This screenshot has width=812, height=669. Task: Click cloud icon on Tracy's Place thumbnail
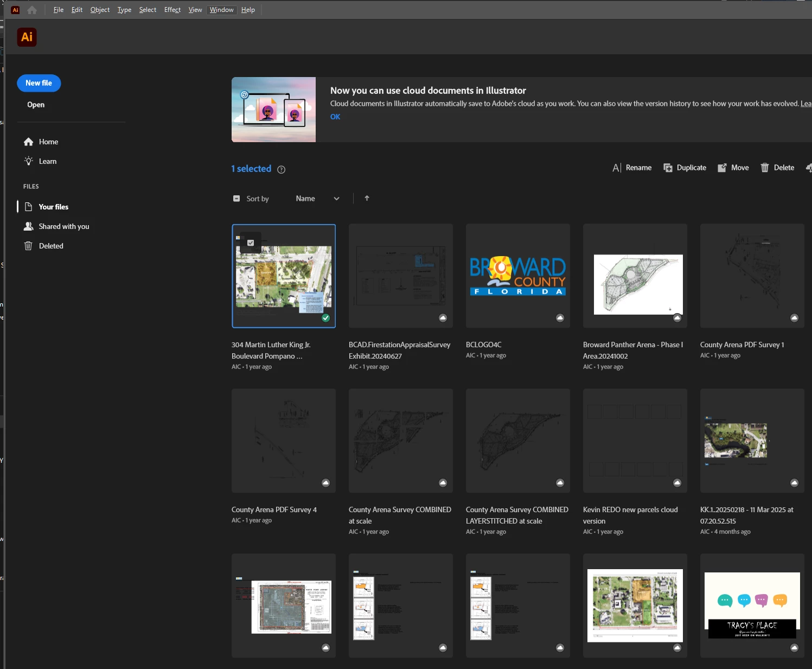pos(794,648)
